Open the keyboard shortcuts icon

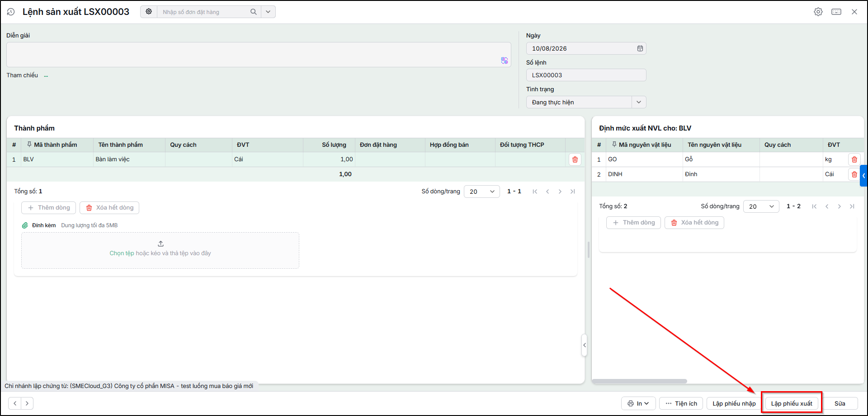coord(836,12)
